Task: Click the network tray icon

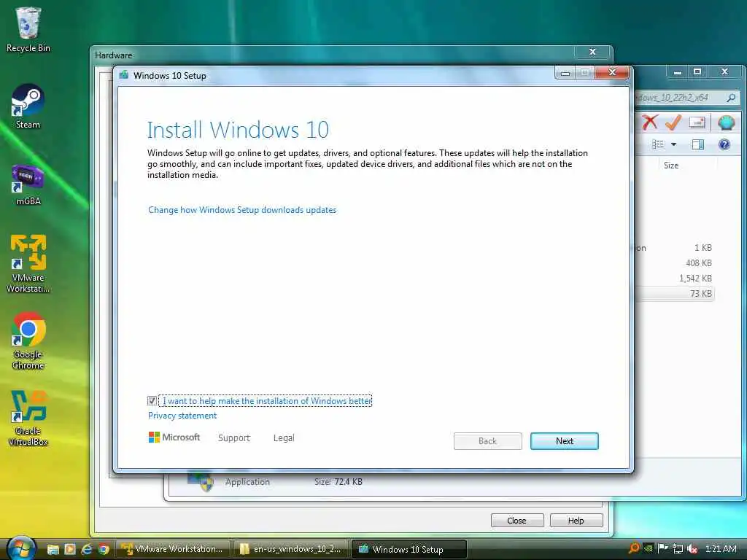Action: (x=678, y=548)
